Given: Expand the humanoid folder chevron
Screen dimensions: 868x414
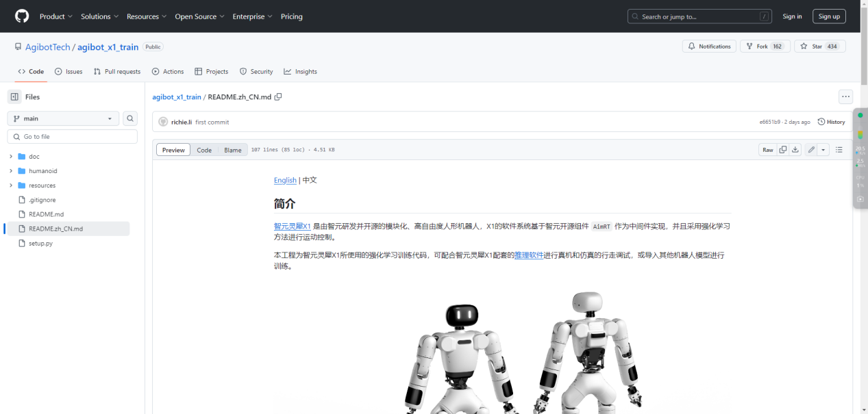Looking at the screenshot, I should pyautogui.click(x=11, y=171).
